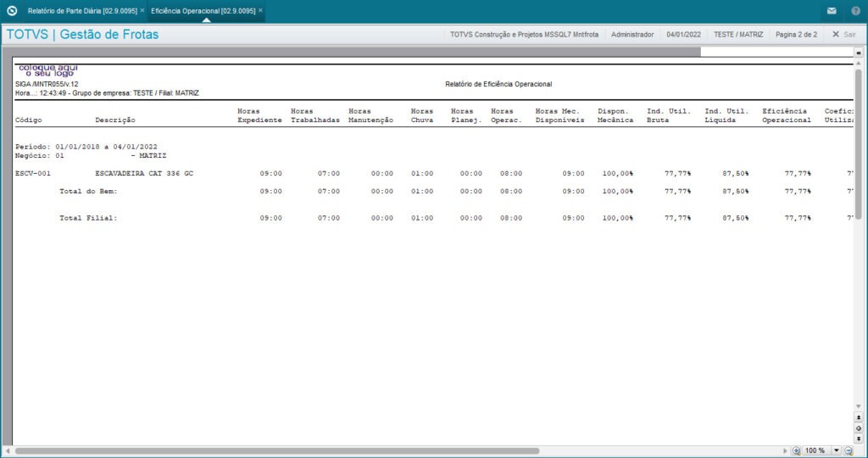The width and height of the screenshot is (868, 458).
Task: Open the help question mark icon
Action: pos(855,10)
